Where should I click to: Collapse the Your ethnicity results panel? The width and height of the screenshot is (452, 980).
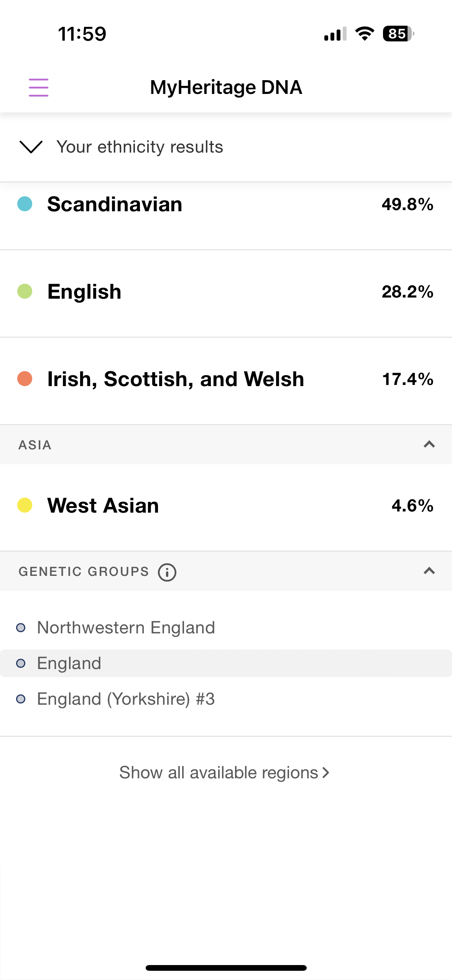coord(31,147)
